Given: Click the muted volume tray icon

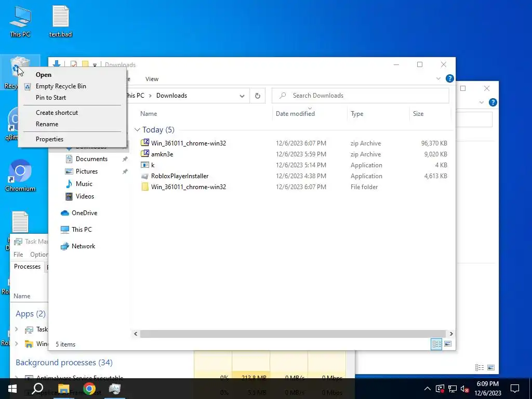Looking at the screenshot, I should [x=465, y=389].
